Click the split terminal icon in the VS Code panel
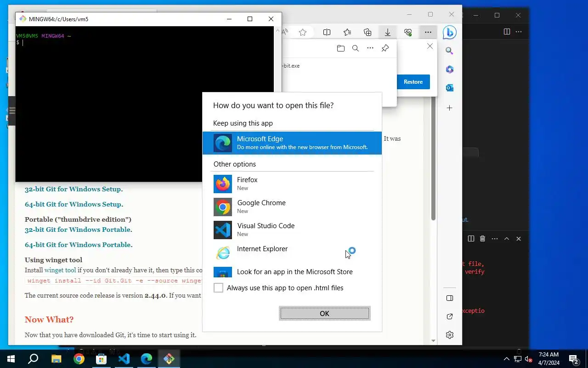588x368 pixels. tap(471, 239)
